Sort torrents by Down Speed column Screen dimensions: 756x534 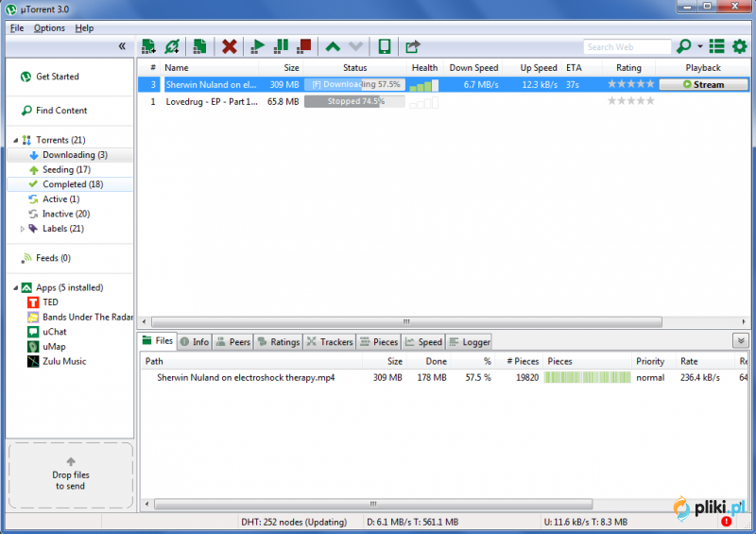click(x=473, y=68)
